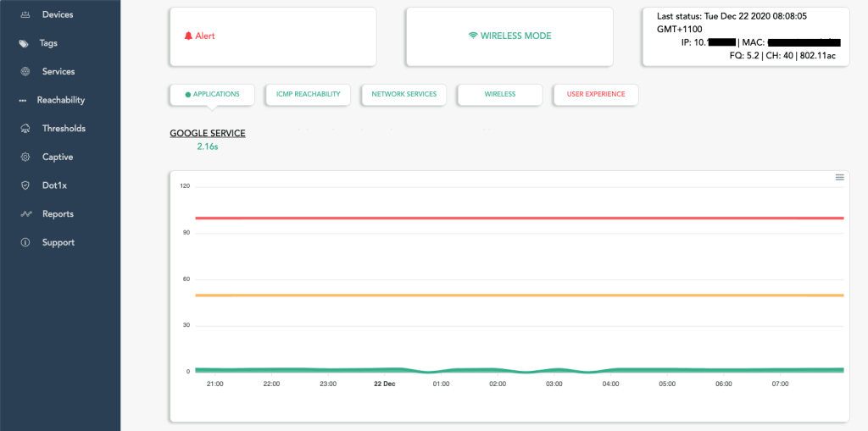Screen dimensions: 868x431
Task: Click the Services gear icon
Action: pos(25,72)
